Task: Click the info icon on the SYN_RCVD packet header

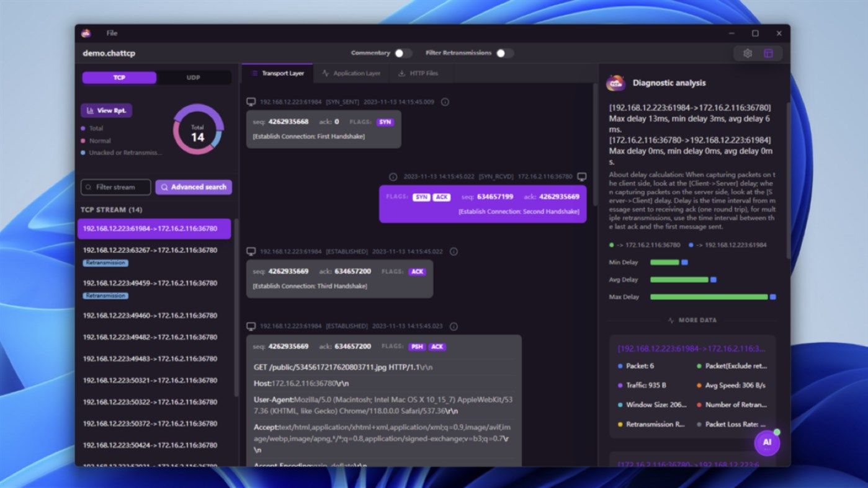Action: [393, 177]
